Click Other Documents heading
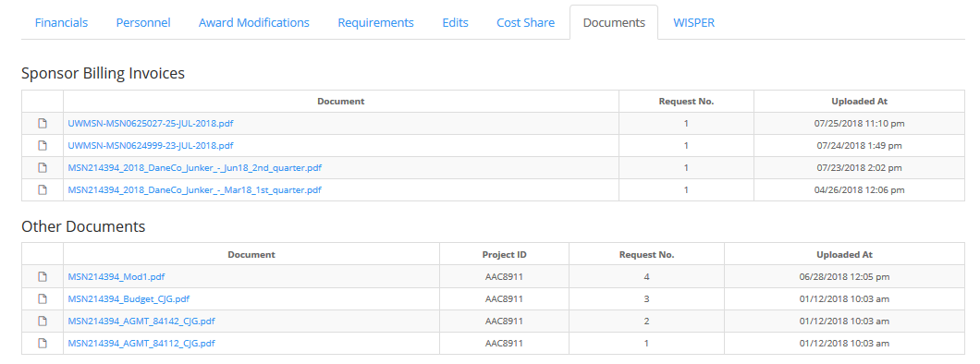This screenshot has height=364, width=980. [83, 226]
